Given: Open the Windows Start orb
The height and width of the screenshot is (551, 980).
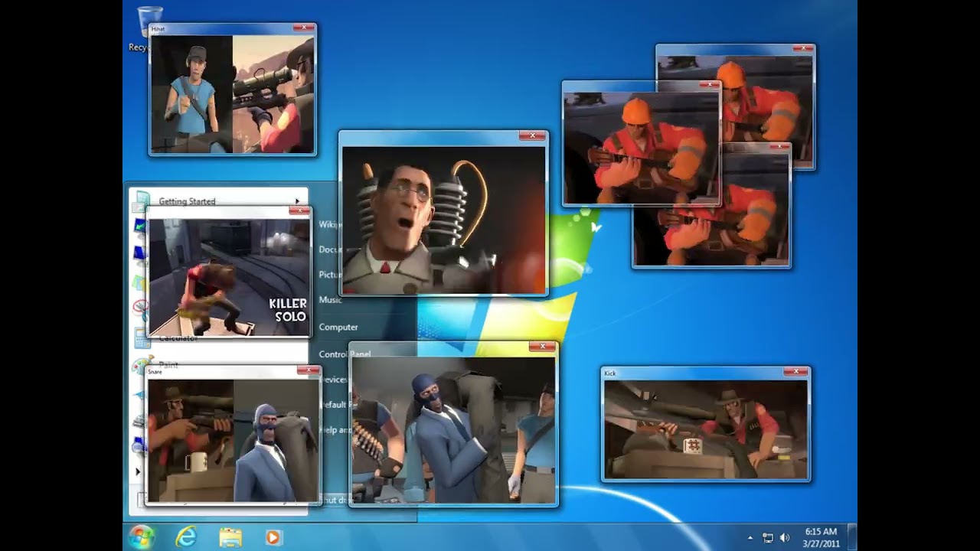Looking at the screenshot, I should pos(142,536).
